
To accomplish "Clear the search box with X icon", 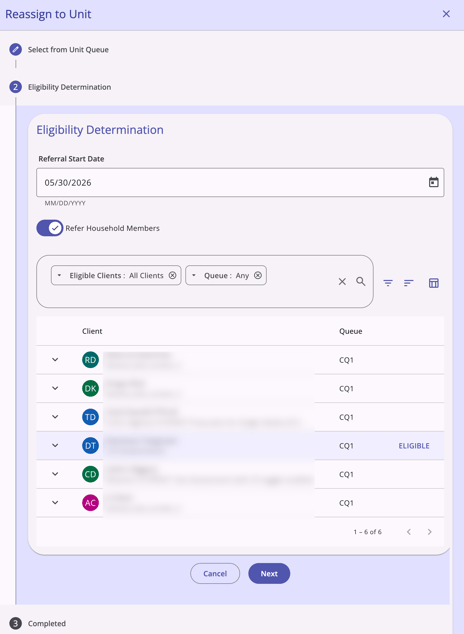I will tap(342, 281).
